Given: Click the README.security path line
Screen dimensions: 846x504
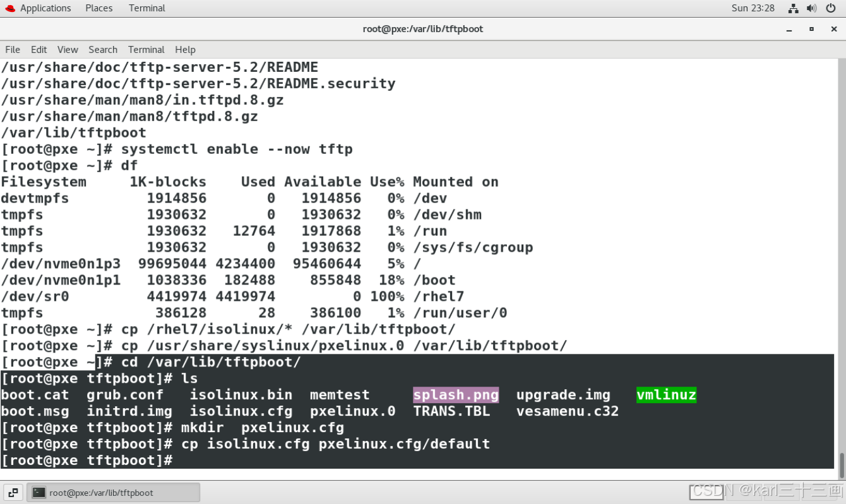Looking at the screenshot, I should tap(198, 83).
